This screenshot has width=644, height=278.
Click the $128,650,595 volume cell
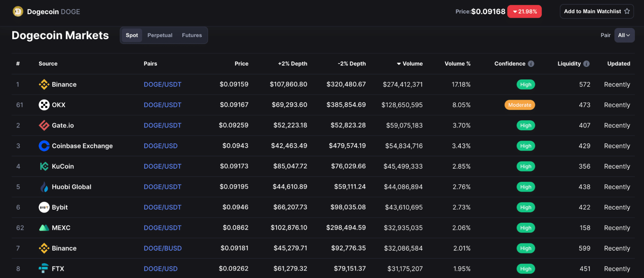[402, 105]
